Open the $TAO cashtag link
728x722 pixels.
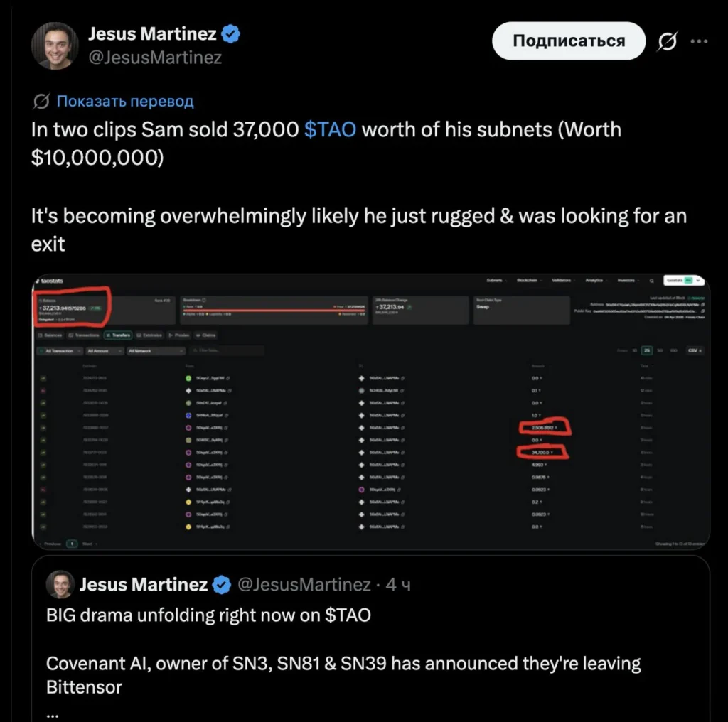point(330,130)
